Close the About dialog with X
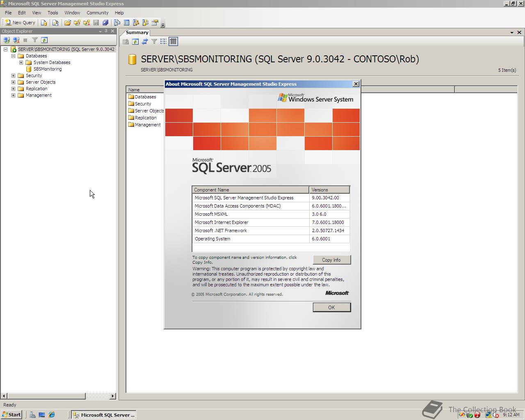525x420 pixels. 356,84
